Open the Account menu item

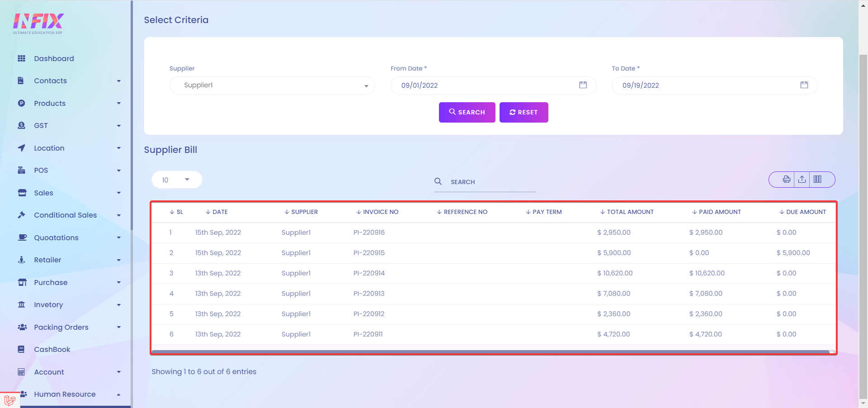coord(49,372)
